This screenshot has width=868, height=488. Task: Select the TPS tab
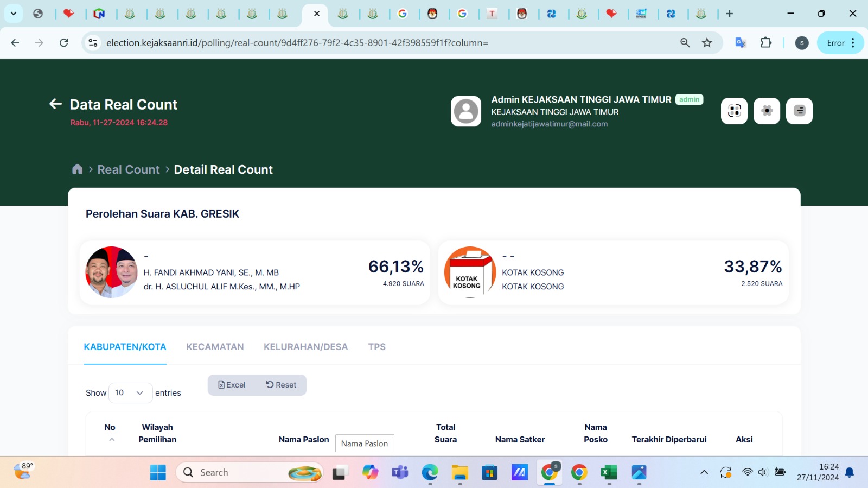[376, 347]
